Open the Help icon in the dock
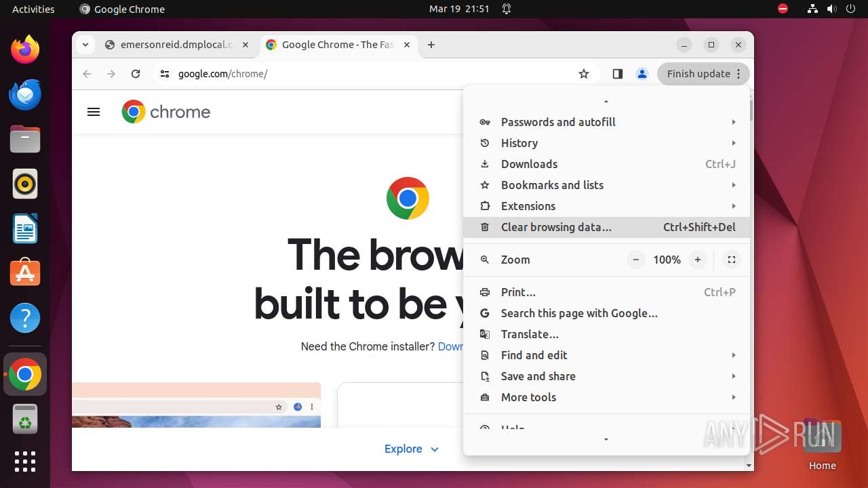 click(25, 318)
